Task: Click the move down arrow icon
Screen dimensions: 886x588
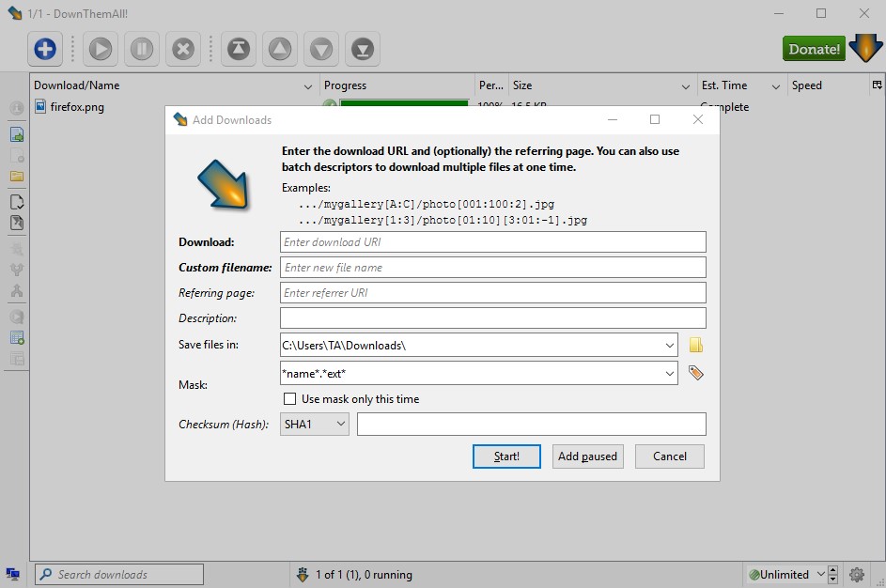Action: [x=321, y=49]
